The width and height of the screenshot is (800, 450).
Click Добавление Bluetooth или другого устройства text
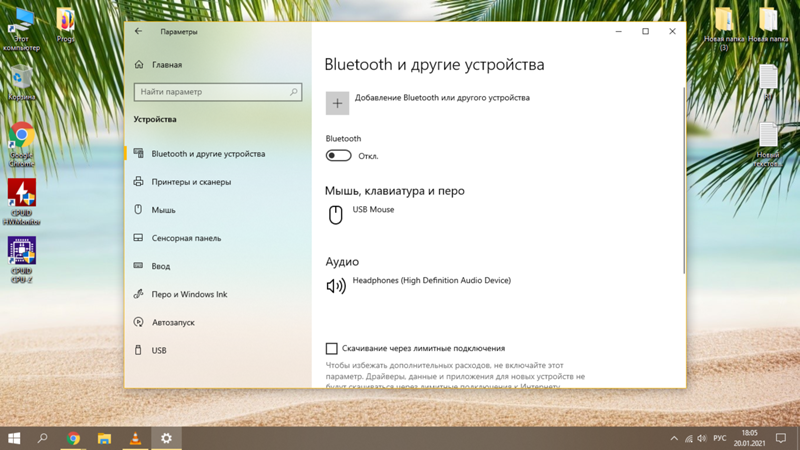coord(442,97)
